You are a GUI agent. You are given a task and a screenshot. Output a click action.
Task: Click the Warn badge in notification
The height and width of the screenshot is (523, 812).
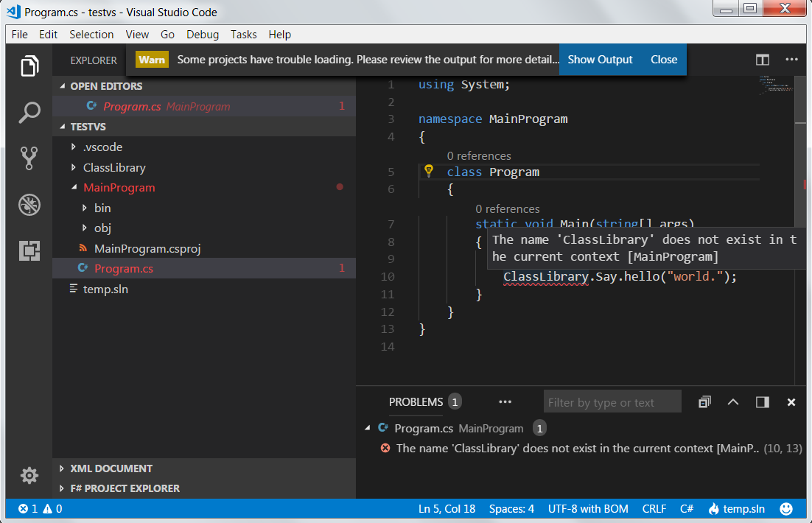point(152,60)
